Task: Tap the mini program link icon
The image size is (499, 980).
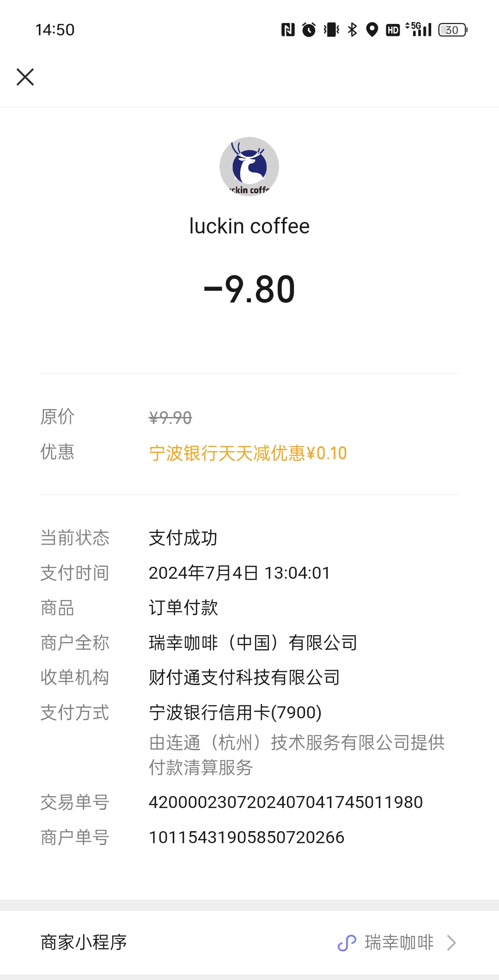Action: 347,943
